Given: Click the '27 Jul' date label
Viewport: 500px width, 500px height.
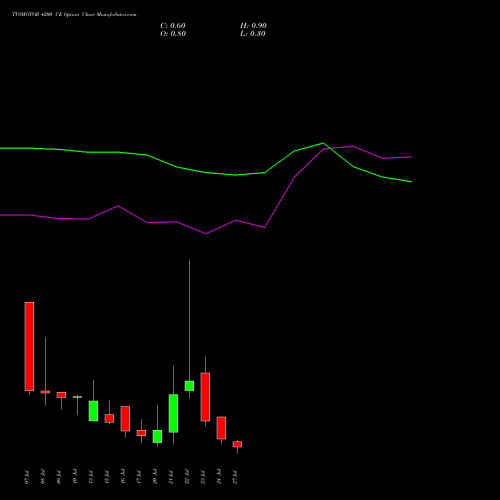Looking at the screenshot, I should pyautogui.click(x=235, y=477).
